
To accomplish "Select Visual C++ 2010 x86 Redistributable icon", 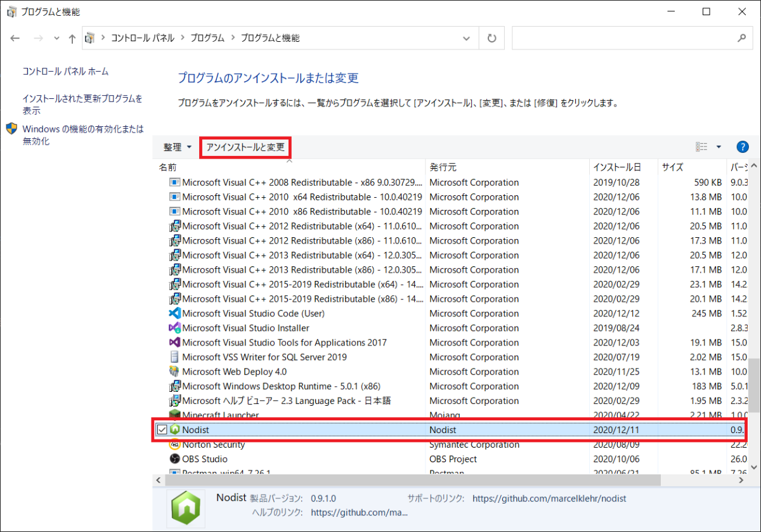I will 175,212.
